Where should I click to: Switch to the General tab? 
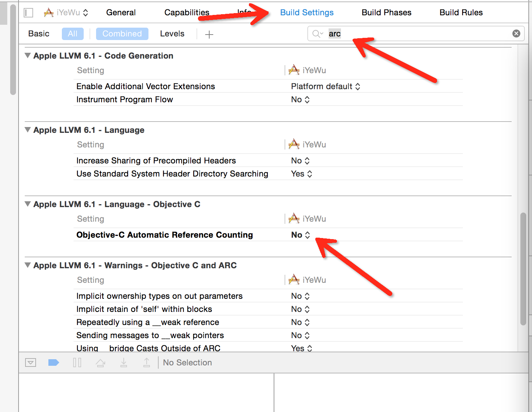121,13
